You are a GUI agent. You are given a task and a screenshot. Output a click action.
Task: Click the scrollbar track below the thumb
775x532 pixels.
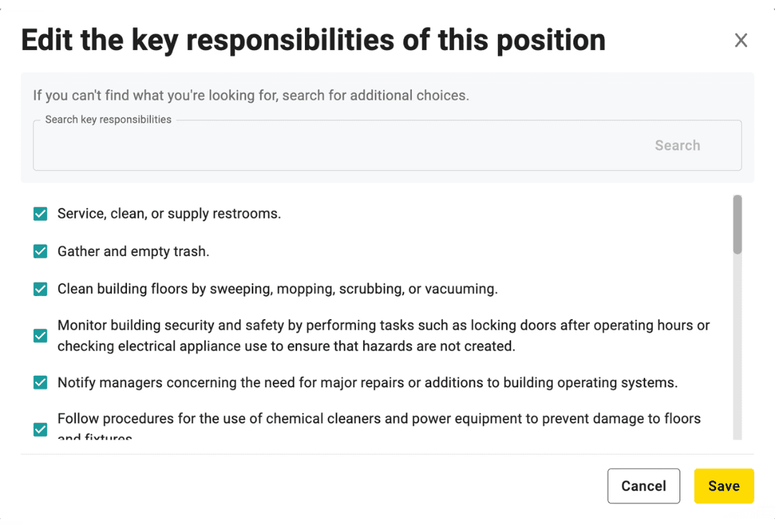click(738, 346)
